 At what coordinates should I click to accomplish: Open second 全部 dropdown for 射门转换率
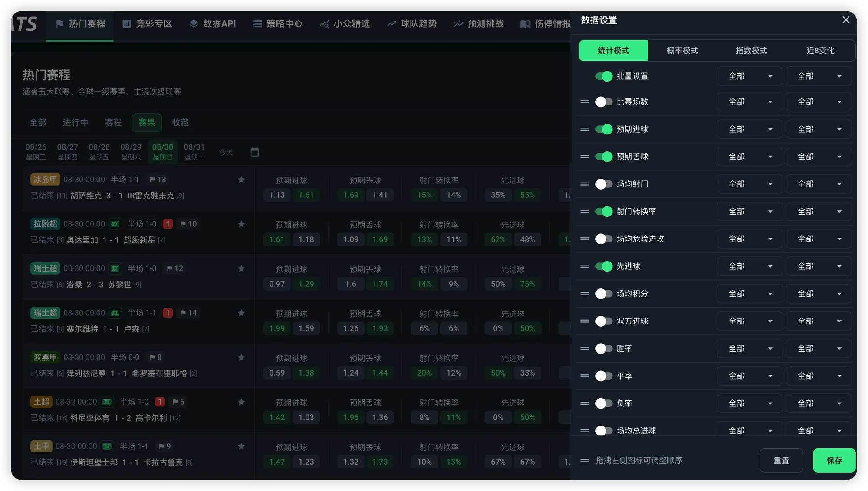coord(819,211)
